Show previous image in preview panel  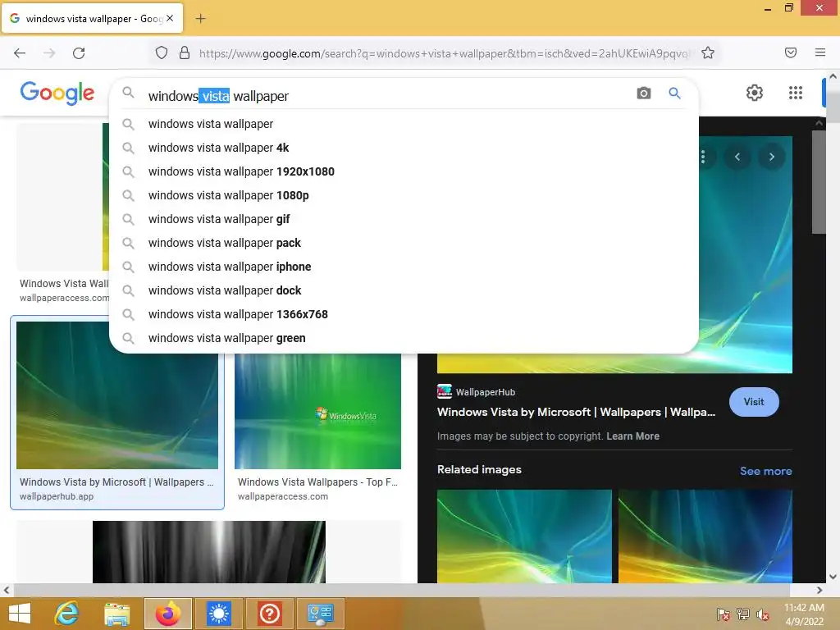click(737, 157)
